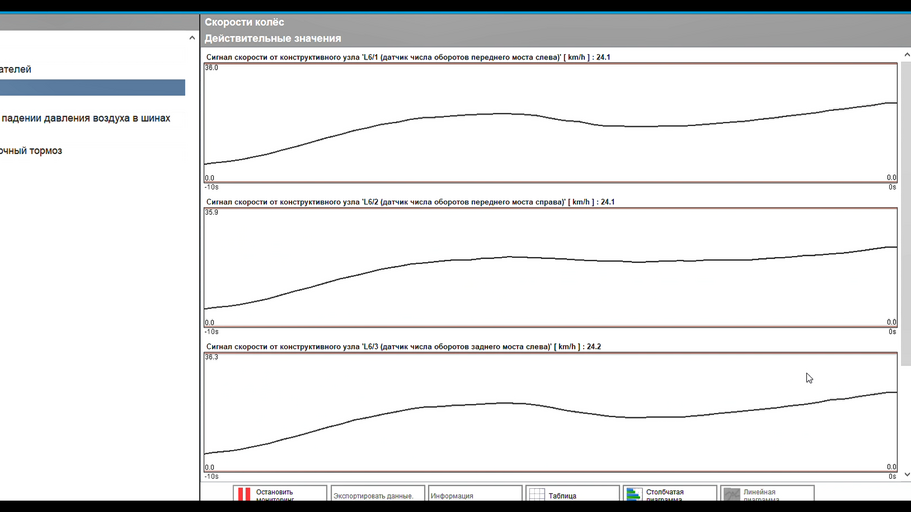Click the 35.9 maximum value label
Screen dimensions: 911x512
click(x=211, y=213)
